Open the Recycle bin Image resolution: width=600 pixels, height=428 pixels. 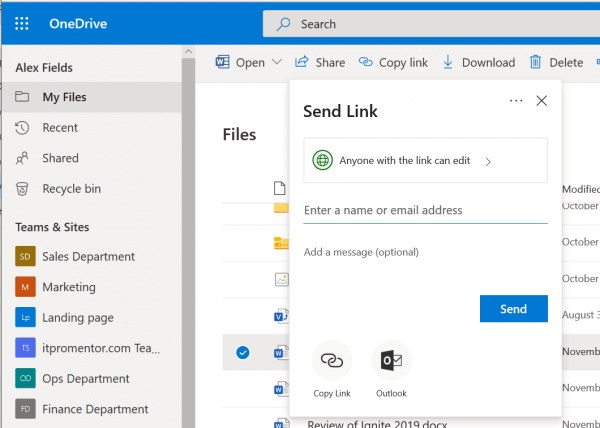pyautogui.click(x=92, y=189)
